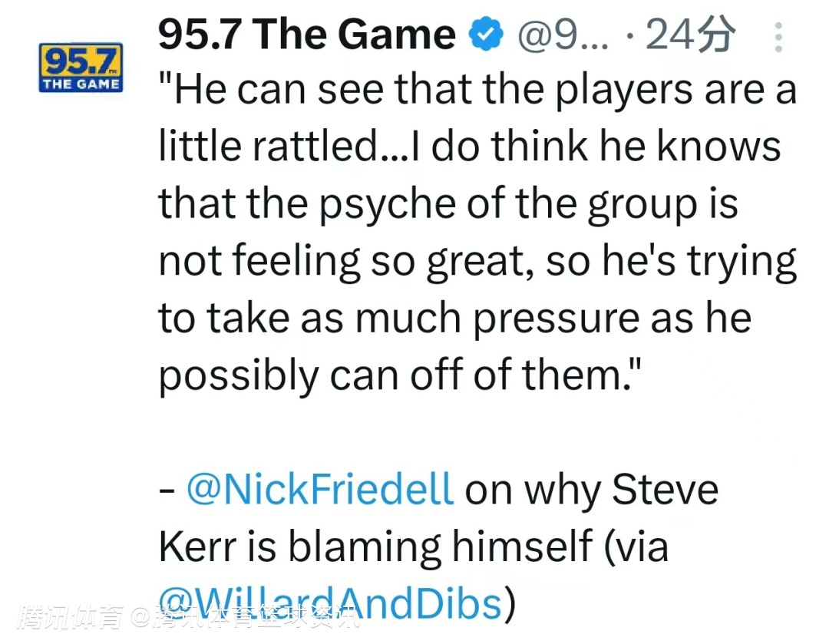Open the @WillardAndDibs mention
The width and height of the screenshot is (829, 644).
(x=330, y=603)
